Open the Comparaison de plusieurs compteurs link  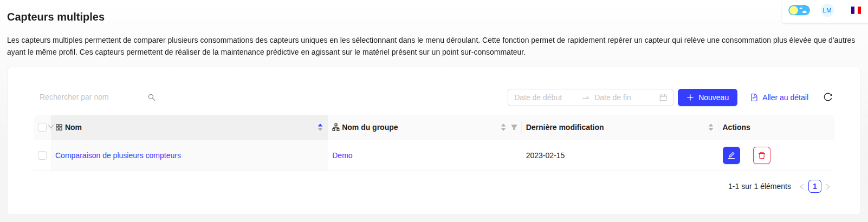click(x=118, y=155)
